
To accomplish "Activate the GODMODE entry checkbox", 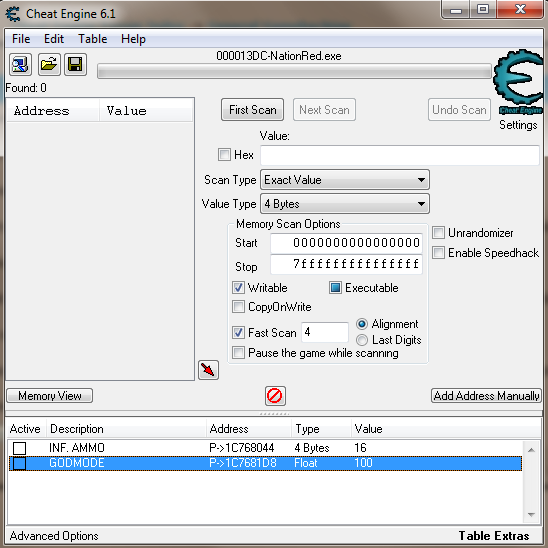I will pyautogui.click(x=20, y=463).
